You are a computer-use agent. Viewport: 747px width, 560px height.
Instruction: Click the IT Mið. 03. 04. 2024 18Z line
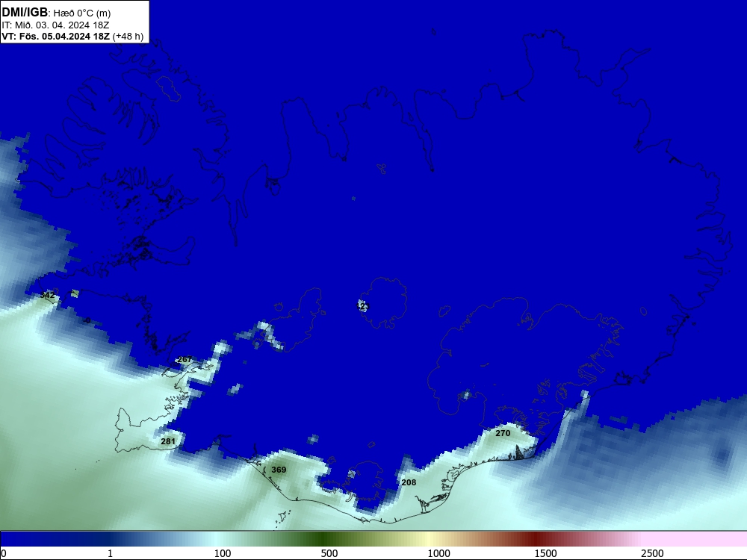(x=55, y=25)
